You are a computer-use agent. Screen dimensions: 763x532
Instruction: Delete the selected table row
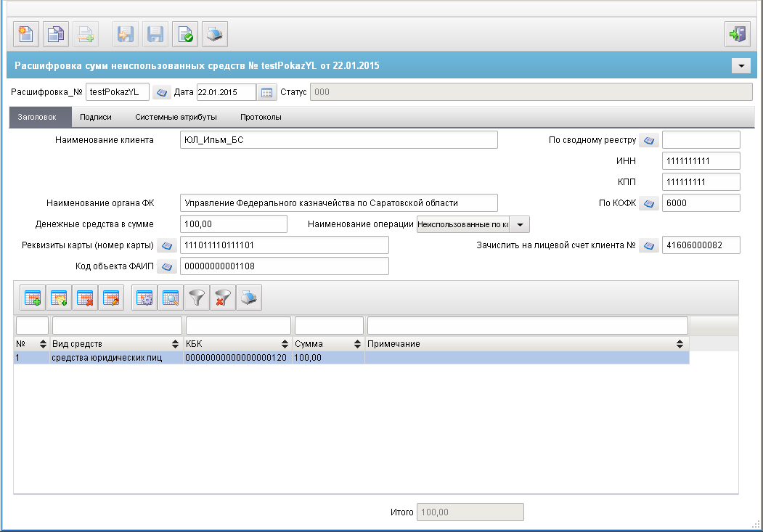coord(85,298)
